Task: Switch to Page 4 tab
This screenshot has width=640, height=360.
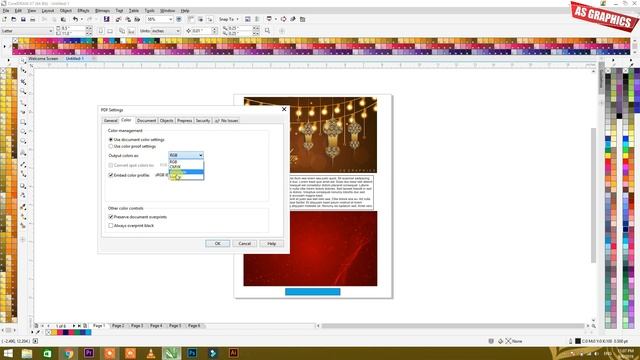Action: pyautogui.click(x=156, y=326)
